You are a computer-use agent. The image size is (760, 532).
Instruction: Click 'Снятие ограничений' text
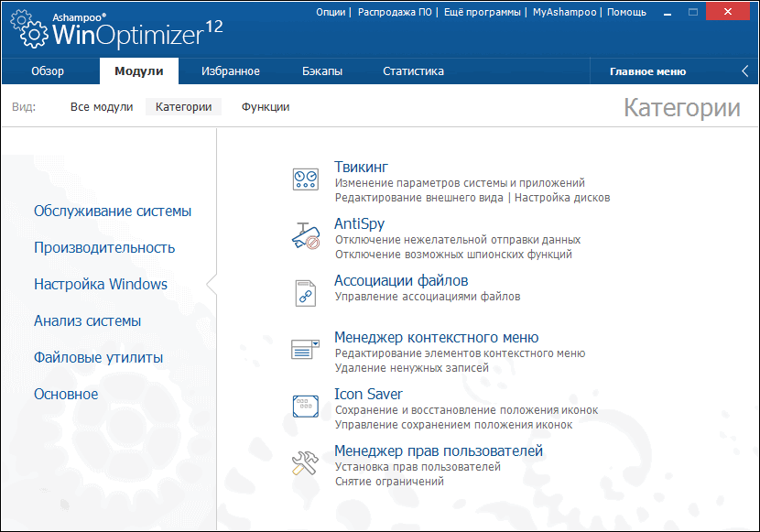390,482
